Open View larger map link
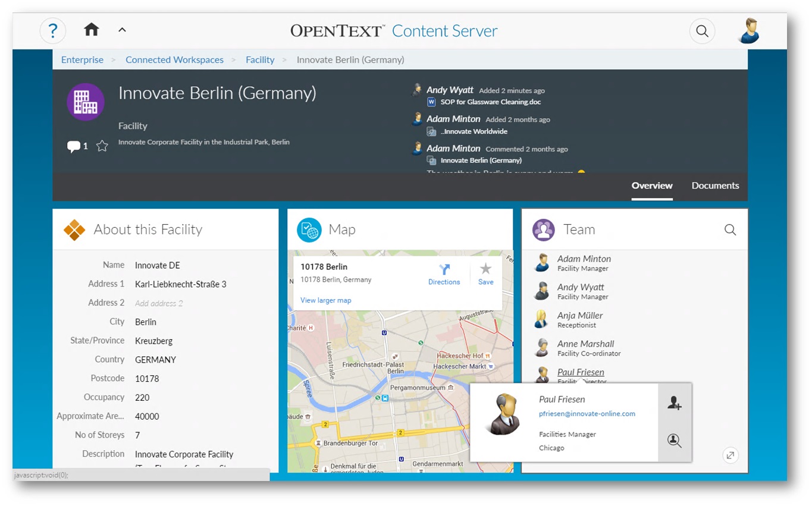 [326, 300]
